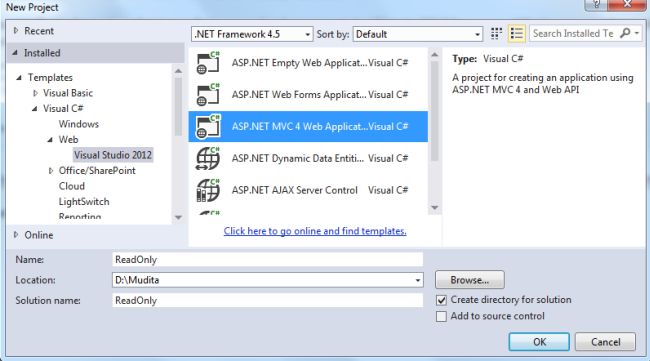Click the tree panel scroll up arrow
The height and width of the screenshot is (361, 650).
(x=178, y=71)
